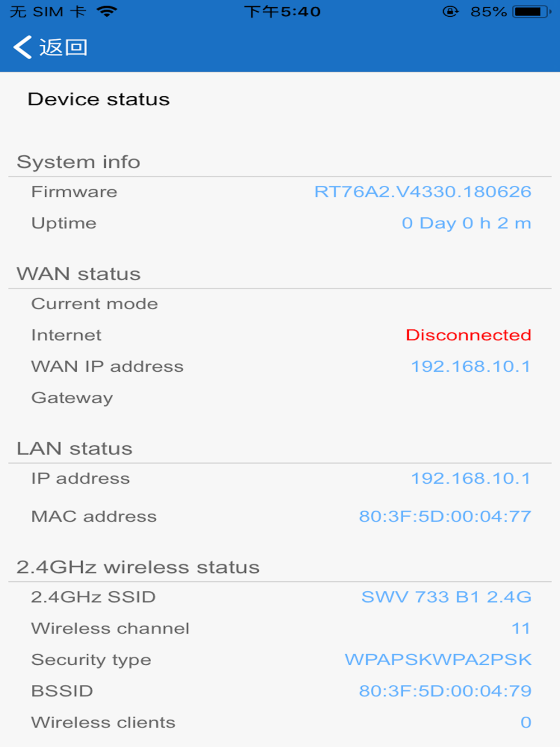
Task: Tap the SSID name SWV 733 B1 2.4G
Action: 446,597
